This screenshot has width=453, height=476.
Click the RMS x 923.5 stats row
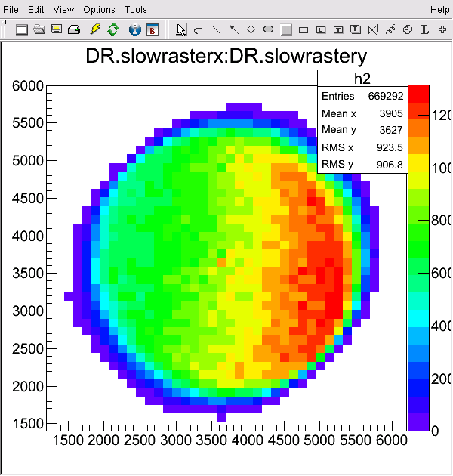tap(362, 147)
